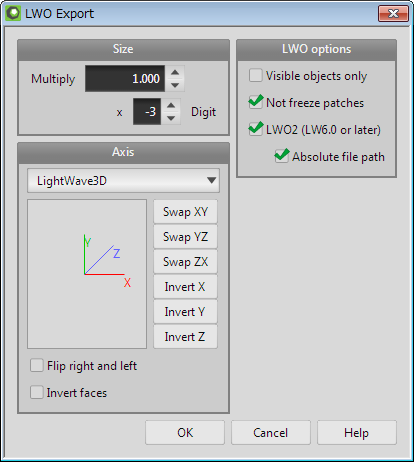Apply Invert X to the axis
The height and width of the screenshot is (462, 414).
185,287
